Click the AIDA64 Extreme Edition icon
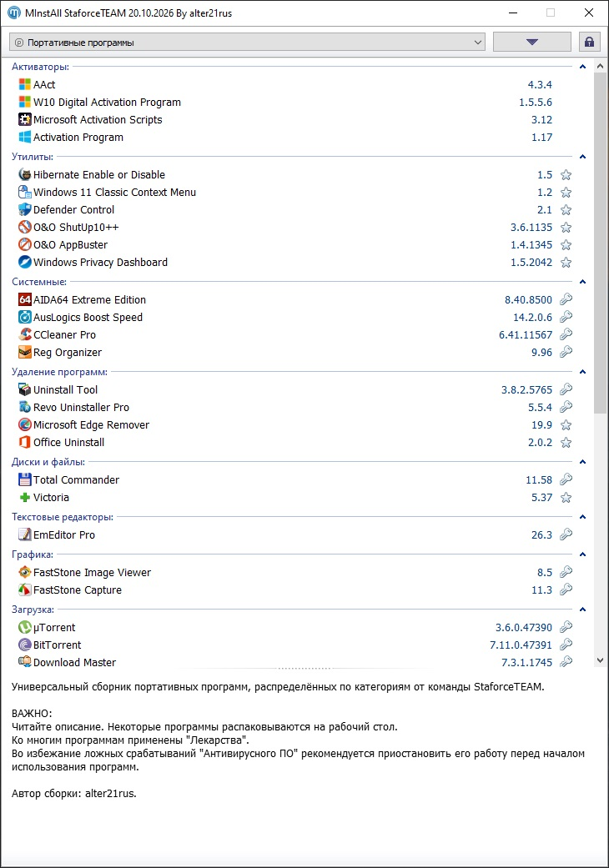The width and height of the screenshot is (609, 868). click(24, 299)
